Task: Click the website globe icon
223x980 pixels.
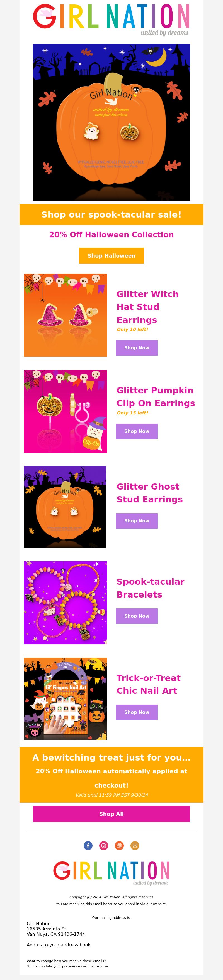Action: point(119,845)
